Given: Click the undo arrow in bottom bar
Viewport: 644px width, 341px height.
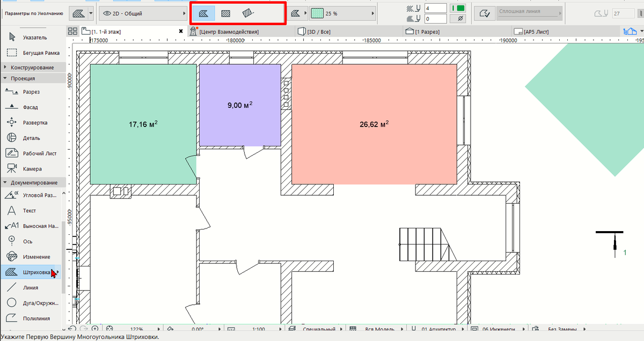Looking at the screenshot, I should (x=72, y=329).
